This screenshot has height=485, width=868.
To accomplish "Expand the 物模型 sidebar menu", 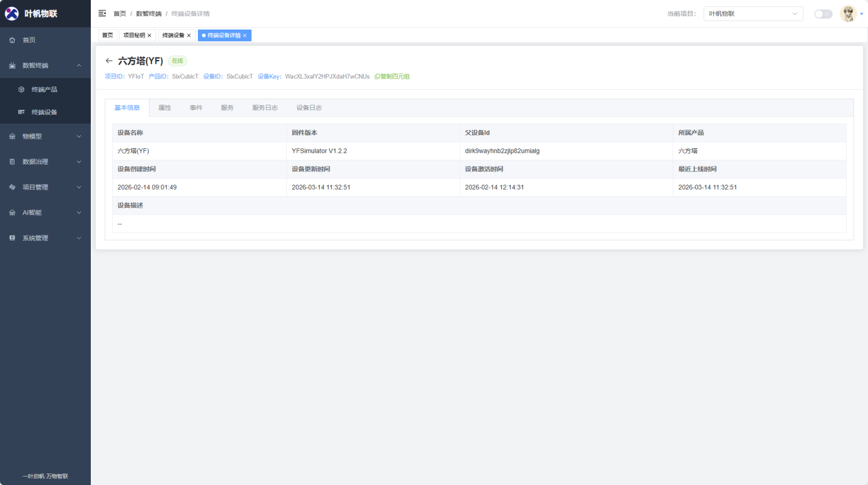I will pyautogui.click(x=45, y=136).
